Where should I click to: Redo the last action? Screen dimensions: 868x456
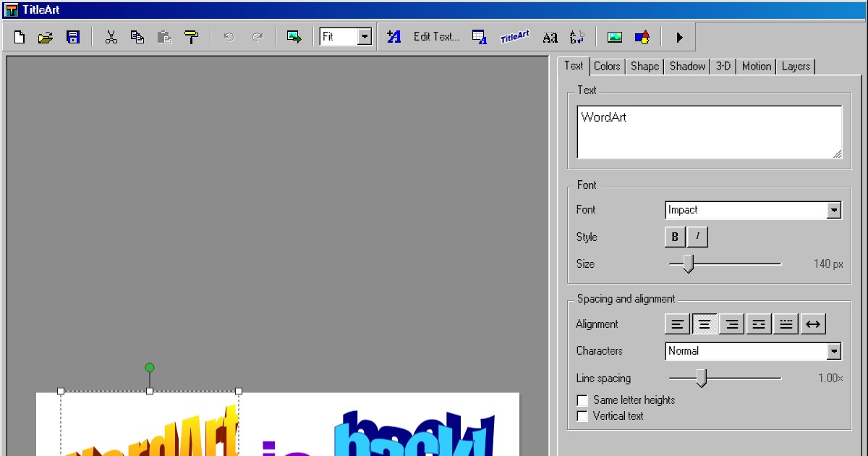coord(257,37)
